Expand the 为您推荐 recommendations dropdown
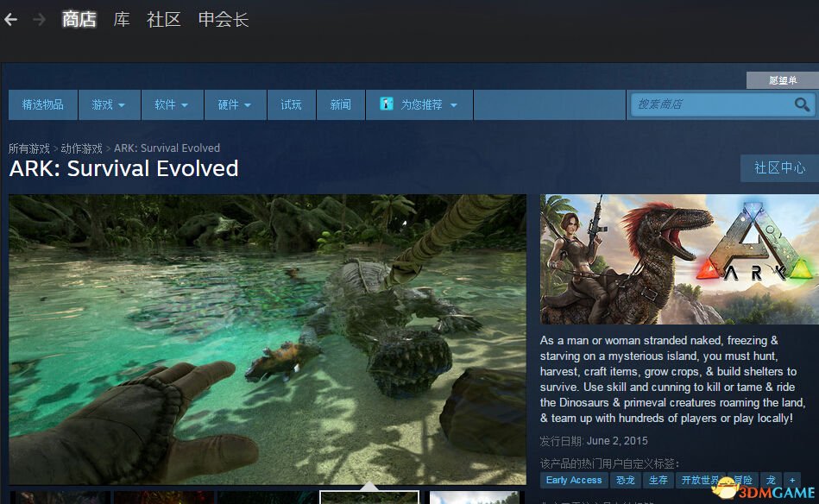 419,104
